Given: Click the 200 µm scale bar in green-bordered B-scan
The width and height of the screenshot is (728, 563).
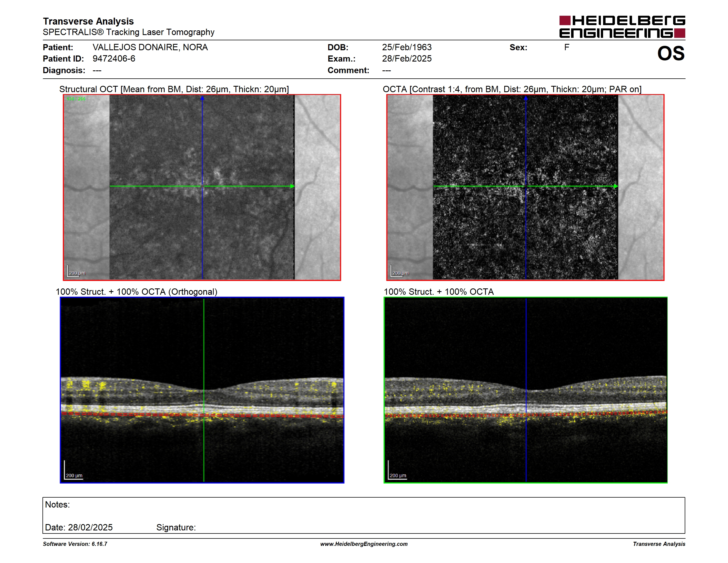Looking at the screenshot, I should pyautogui.click(x=397, y=470).
